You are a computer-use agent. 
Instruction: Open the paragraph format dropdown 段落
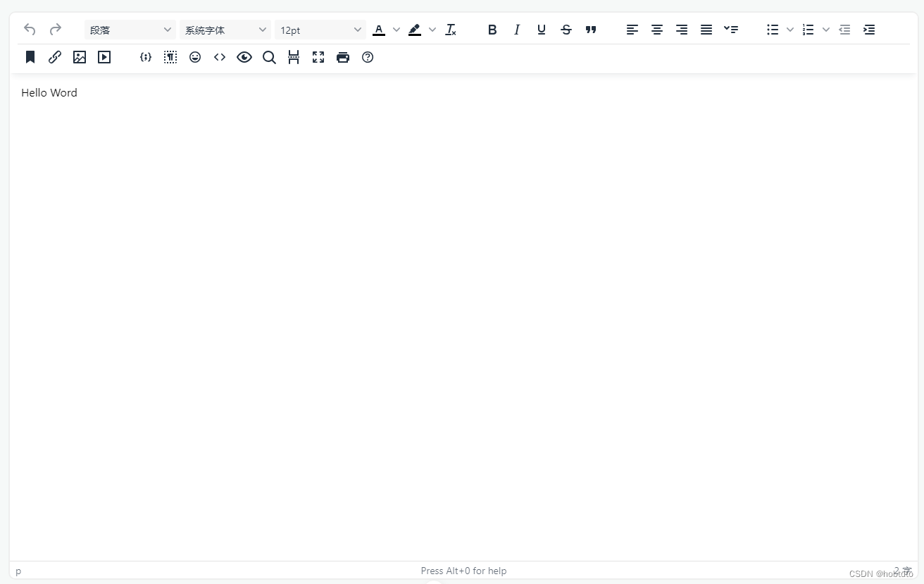[x=130, y=30]
